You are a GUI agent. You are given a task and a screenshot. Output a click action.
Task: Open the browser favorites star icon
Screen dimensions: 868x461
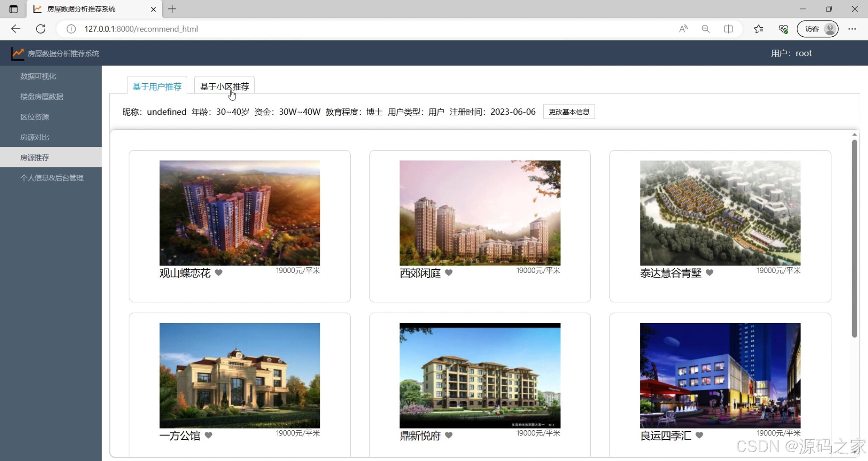(x=759, y=29)
